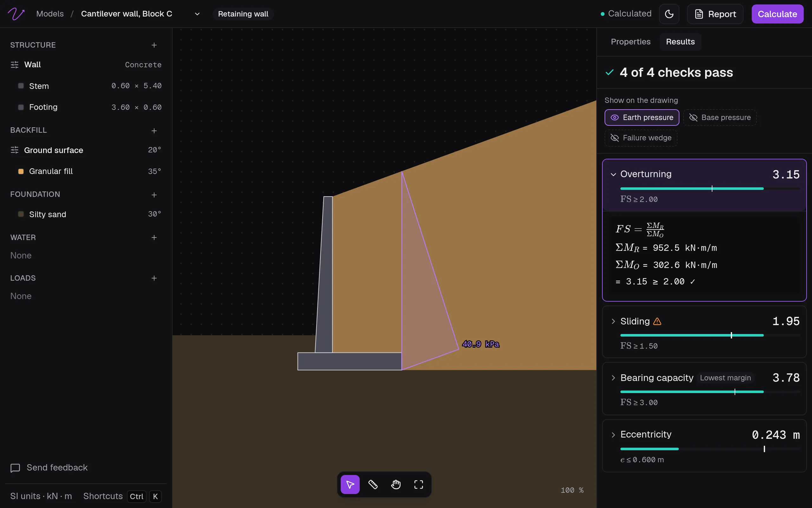Screen dimensions: 812x508
Task: Add a new item to STRUCTURE
Action: pos(154,45)
